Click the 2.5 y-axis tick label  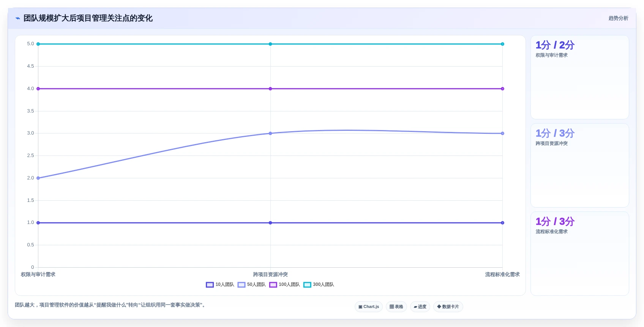point(30,156)
